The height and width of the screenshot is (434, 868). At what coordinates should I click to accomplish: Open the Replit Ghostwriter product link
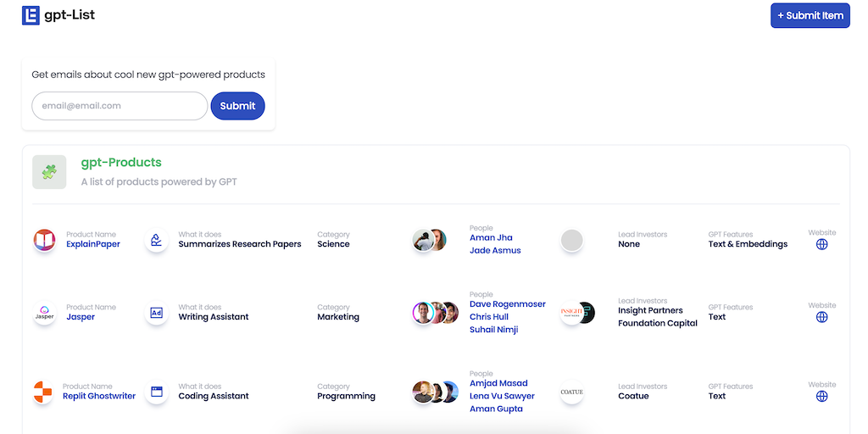99,396
